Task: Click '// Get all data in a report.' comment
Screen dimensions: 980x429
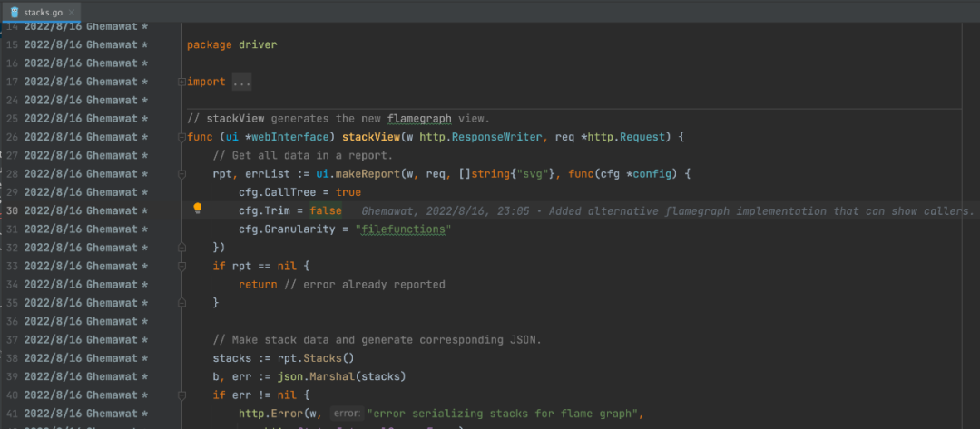Action: click(302, 155)
